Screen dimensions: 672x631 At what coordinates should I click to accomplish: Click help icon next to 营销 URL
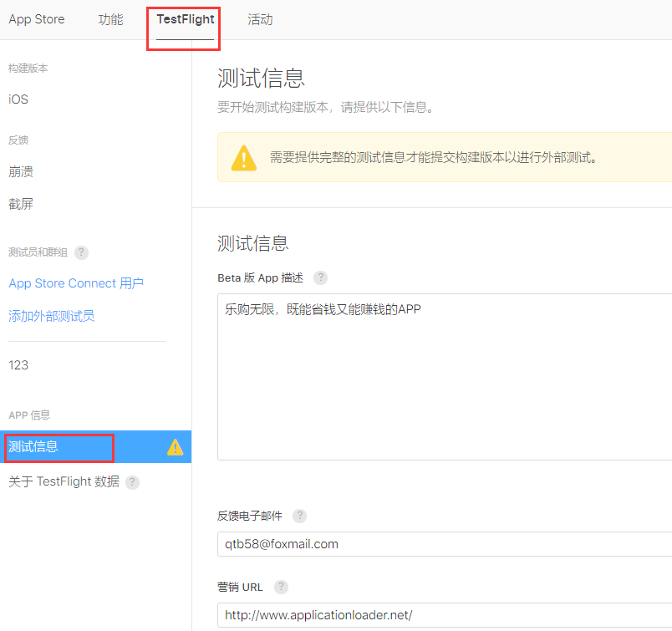281,587
